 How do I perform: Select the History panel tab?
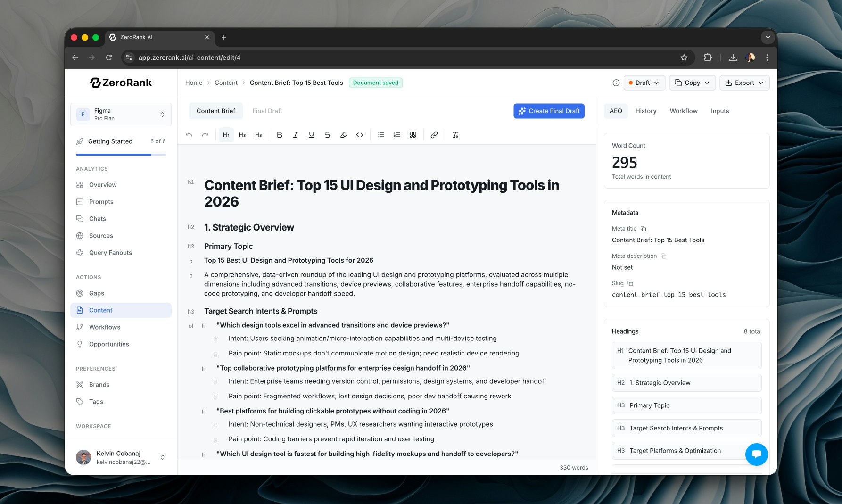pyautogui.click(x=646, y=111)
